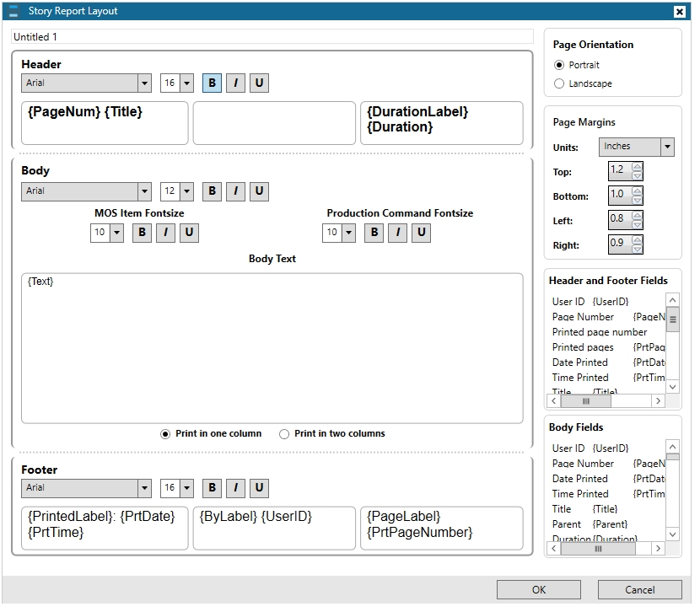Click the left footer box with {PrintedLabel}
This screenshot has height=612, width=700.
(105, 529)
